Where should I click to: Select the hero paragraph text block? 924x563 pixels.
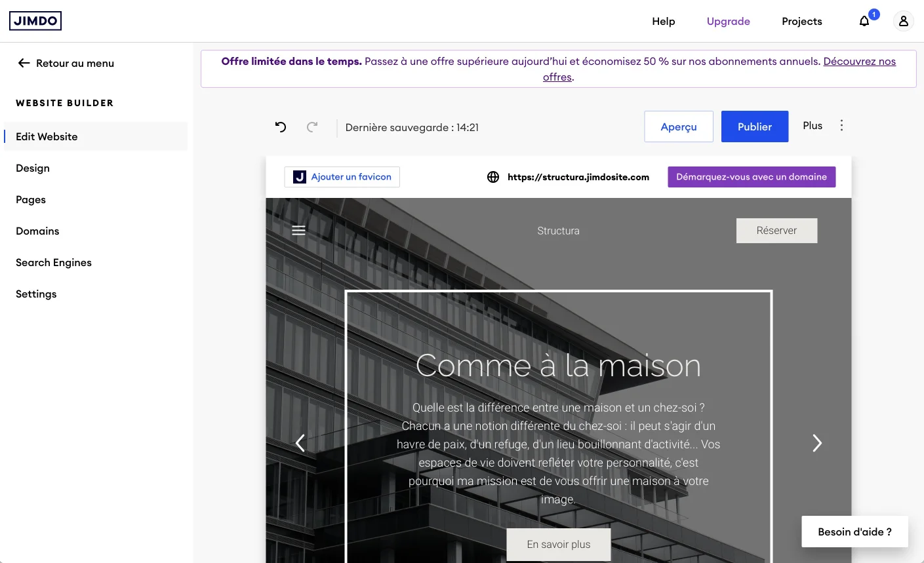pyautogui.click(x=559, y=454)
